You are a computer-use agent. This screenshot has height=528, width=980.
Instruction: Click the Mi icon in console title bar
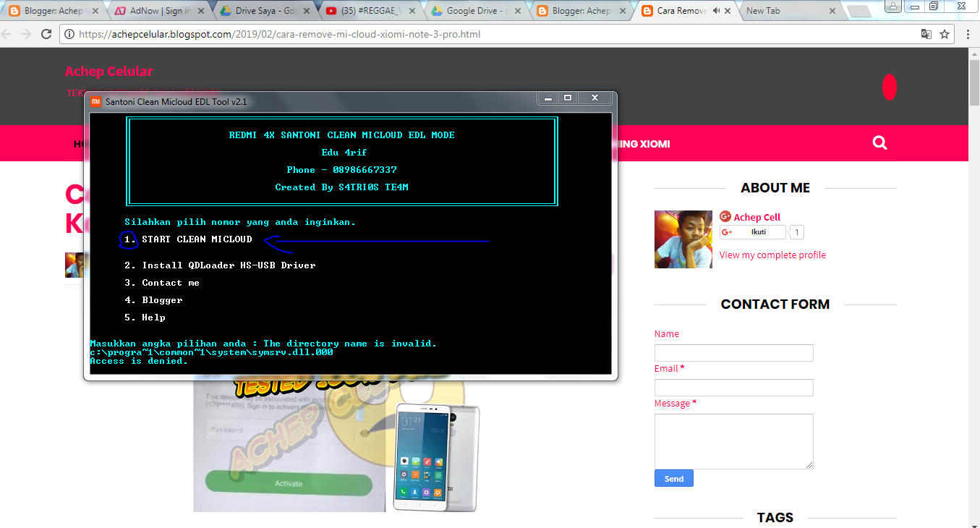[95, 101]
